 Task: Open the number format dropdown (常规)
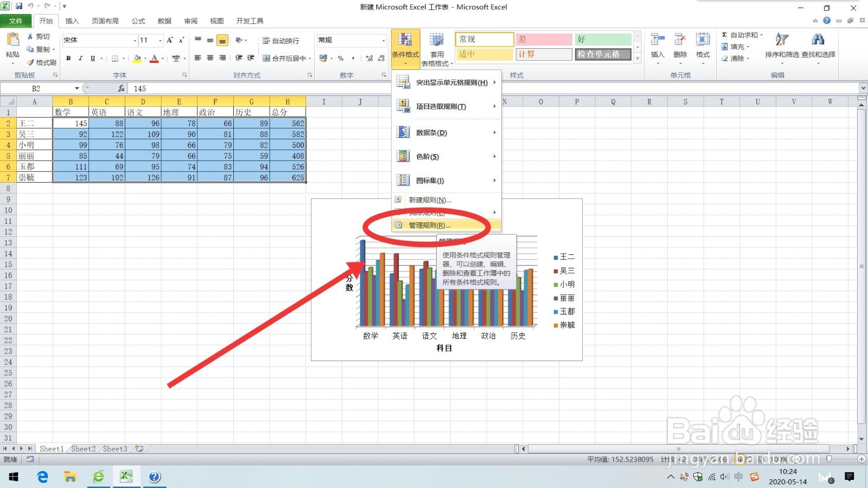click(383, 40)
